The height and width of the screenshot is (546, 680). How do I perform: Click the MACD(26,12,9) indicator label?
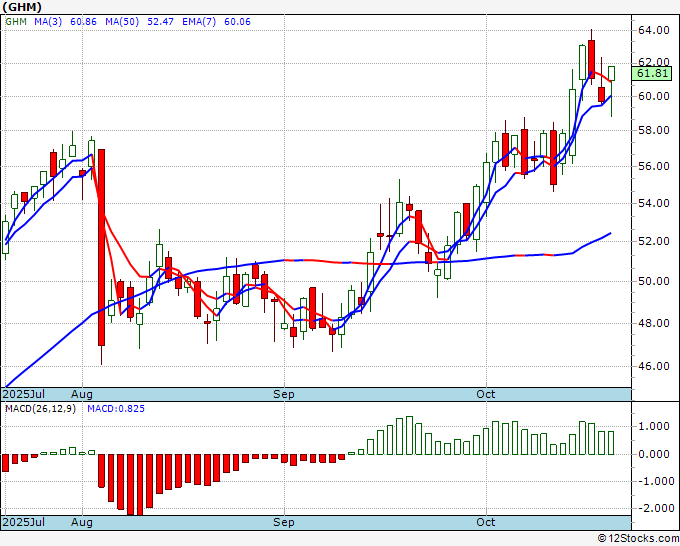(40, 409)
